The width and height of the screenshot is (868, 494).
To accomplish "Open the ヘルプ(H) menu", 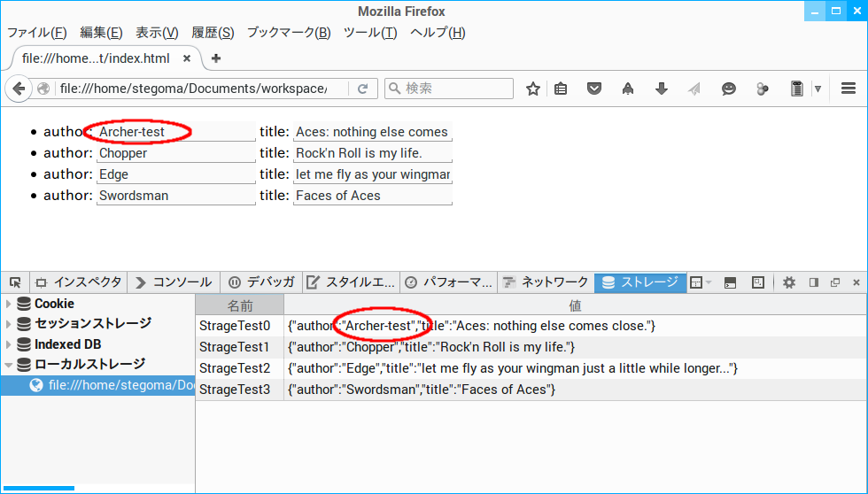I will (x=438, y=33).
